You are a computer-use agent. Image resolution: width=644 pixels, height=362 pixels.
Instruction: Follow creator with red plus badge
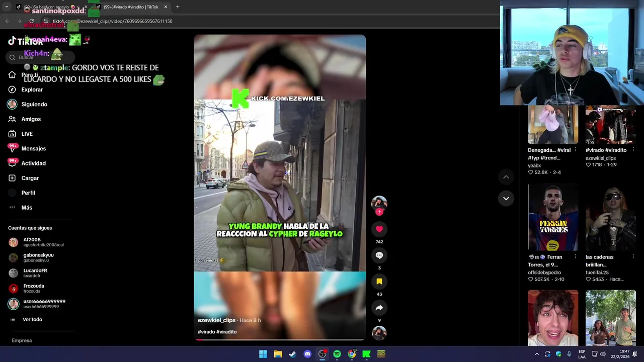click(379, 212)
